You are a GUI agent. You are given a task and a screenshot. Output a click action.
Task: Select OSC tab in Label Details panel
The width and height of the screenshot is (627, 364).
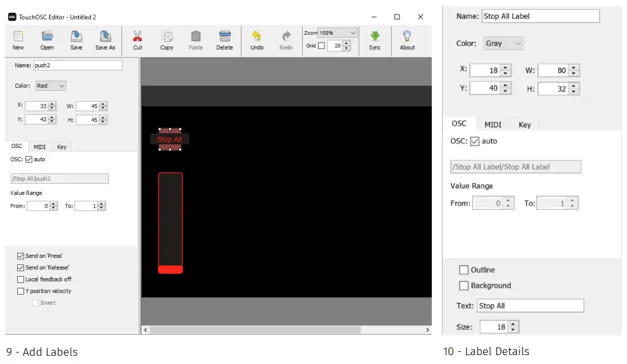(x=459, y=123)
